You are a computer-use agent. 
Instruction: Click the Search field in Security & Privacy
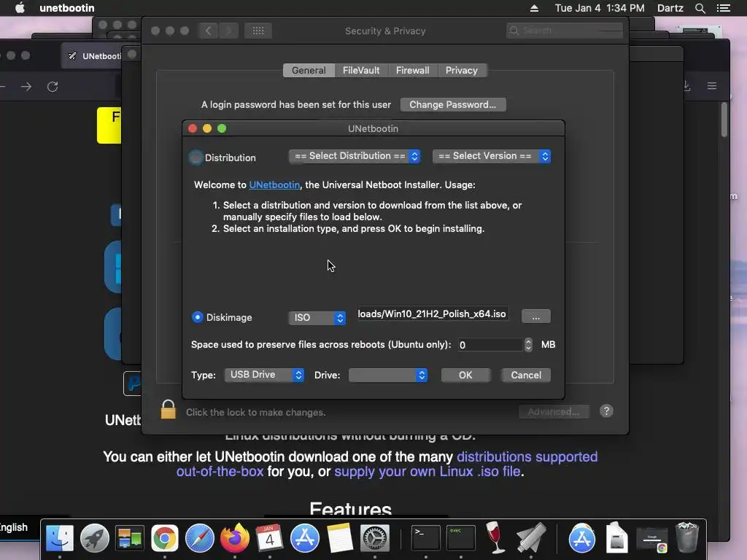(565, 31)
